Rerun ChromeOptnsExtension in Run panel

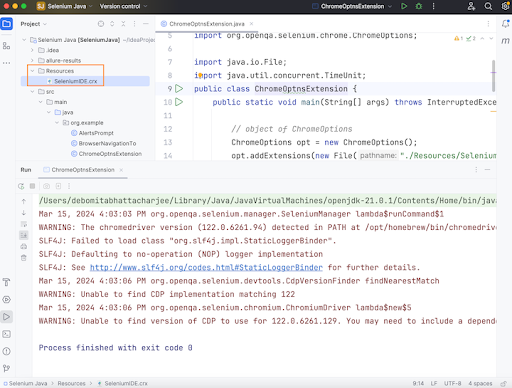(x=21, y=186)
